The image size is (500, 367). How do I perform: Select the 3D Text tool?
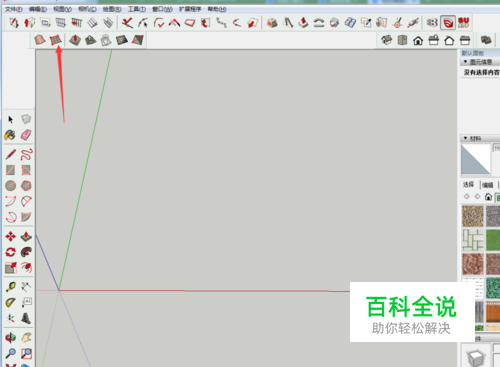[26, 318]
